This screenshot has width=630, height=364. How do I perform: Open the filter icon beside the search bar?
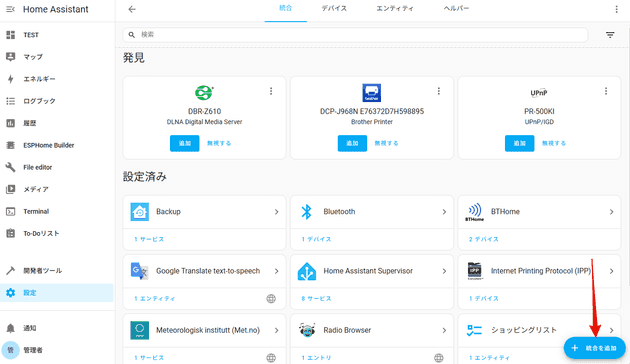coord(610,35)
